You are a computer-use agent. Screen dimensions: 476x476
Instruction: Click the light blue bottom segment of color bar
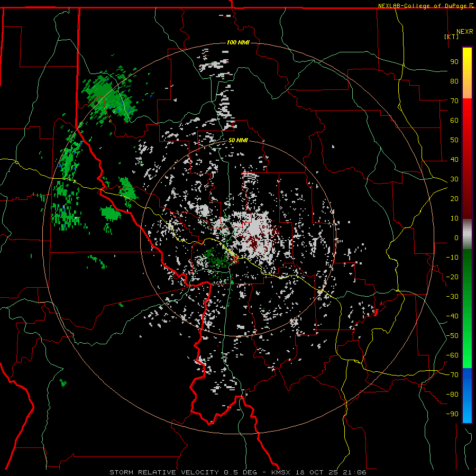click(x=467, y=414)
